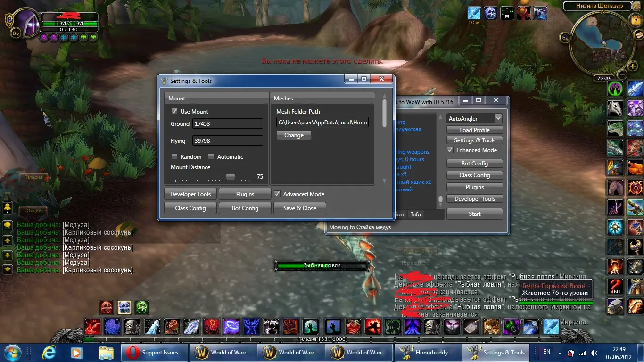Click Bot Config button in Honorbuddy
Image resolution: width=644 pixels, height=362 pixels.
[x=475, y=164]
